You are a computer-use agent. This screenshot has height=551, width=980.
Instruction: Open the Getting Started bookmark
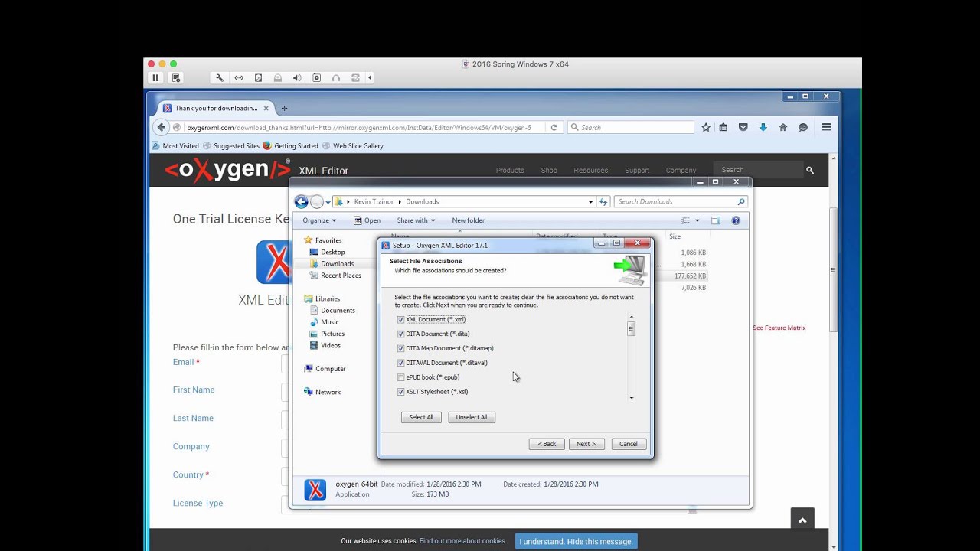290,145
